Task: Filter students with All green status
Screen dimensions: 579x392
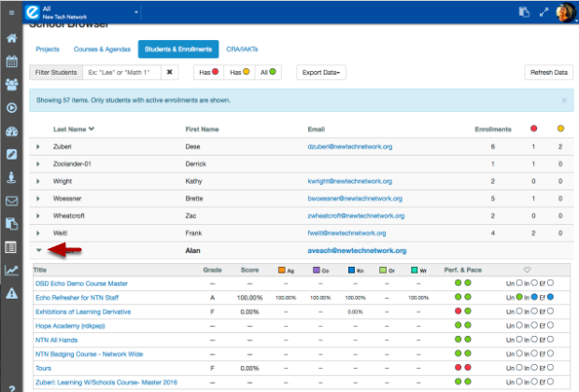Action: 268,73
